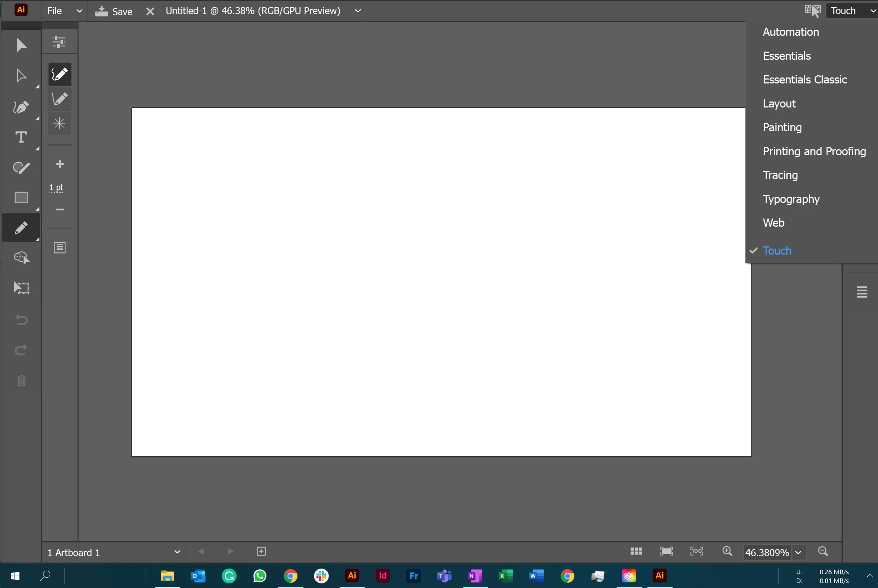This screenshot has width=878, height=588.
Task: Expand the File menu dropdown
Action: click(x=79, y=11)
